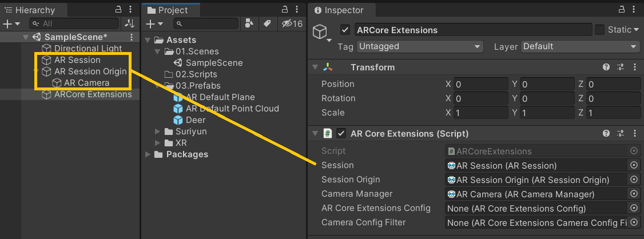Select AR Camera in Hierarchy
Viewport: 644px width, 239px height.
(87, 83)
